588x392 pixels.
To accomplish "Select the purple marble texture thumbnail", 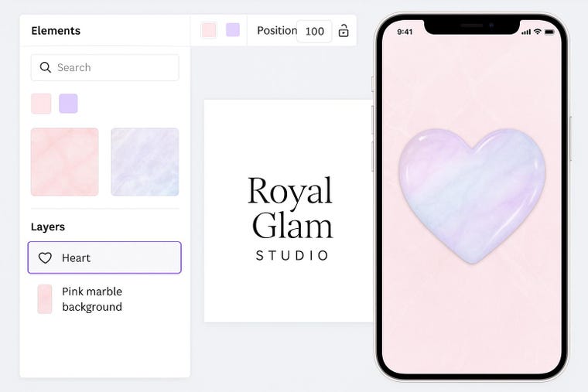I will coord(145,162).
